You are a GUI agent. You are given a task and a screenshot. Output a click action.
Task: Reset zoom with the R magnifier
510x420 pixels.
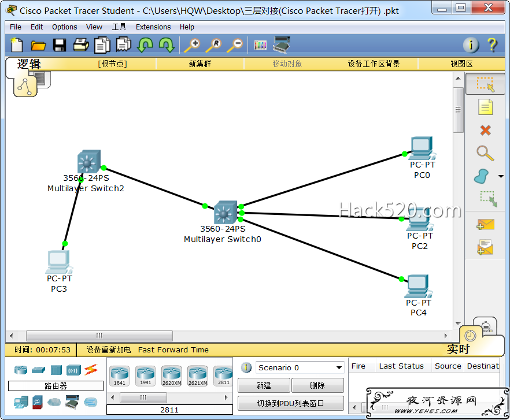(214, 45)
